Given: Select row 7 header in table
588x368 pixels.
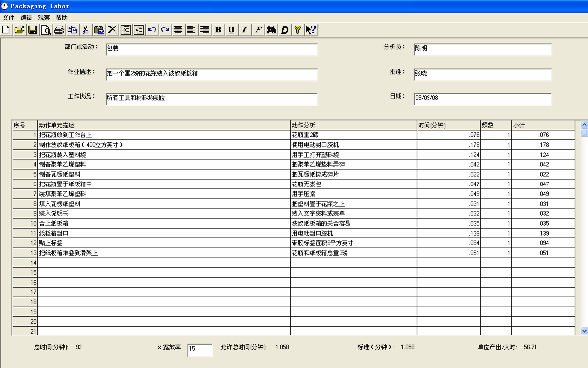Looking at the screenshot, I should [x=25, y=194].
